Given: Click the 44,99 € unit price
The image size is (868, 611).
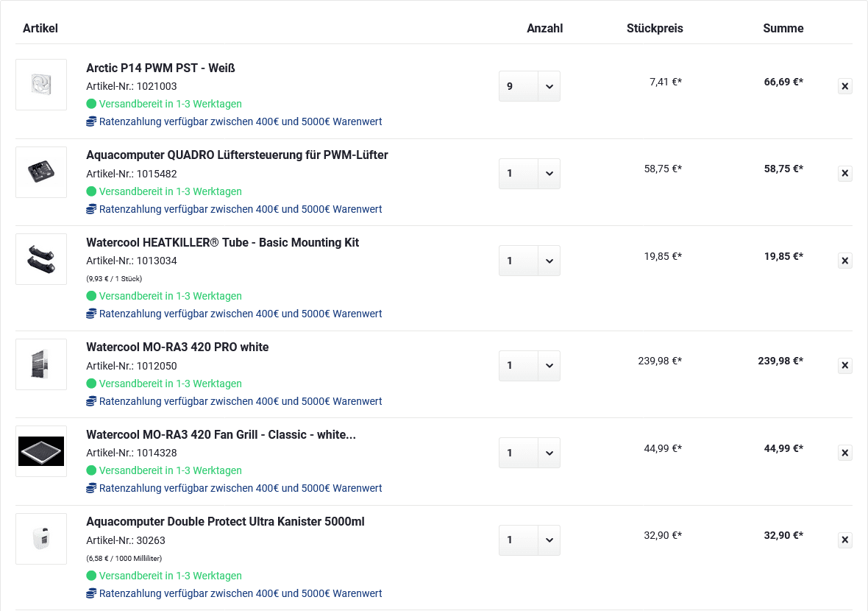Looking at the screenshot, I should 663,449.
